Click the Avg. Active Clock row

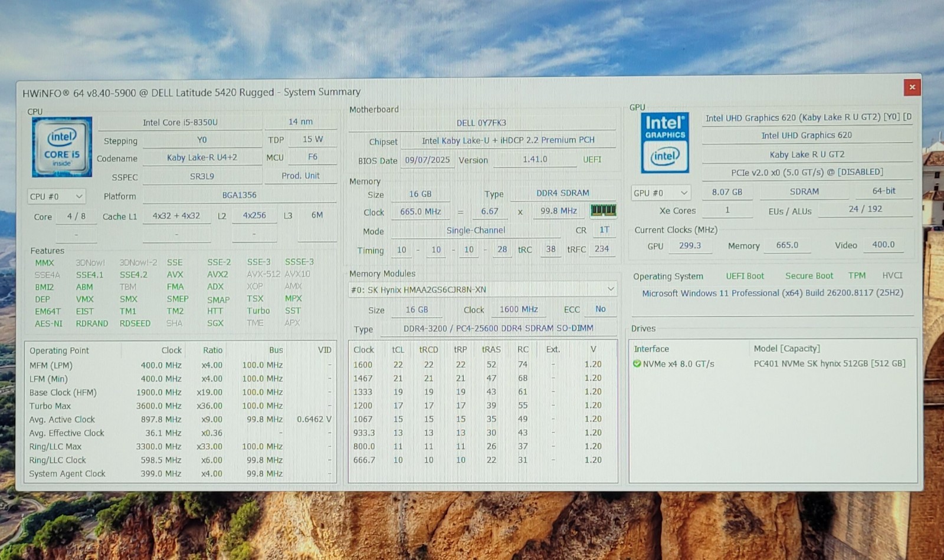pos(180,420)
